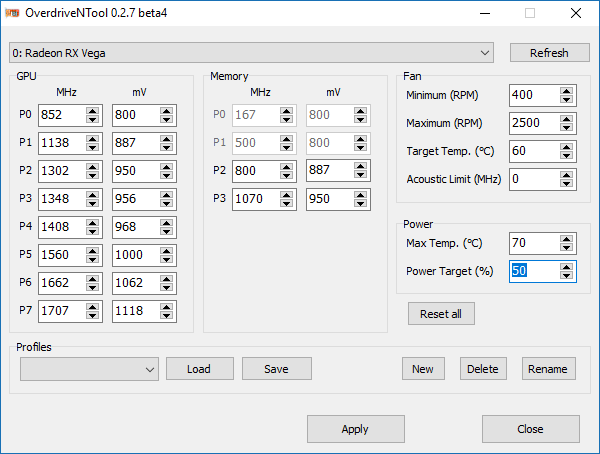Click the Close button at bottom
The image size is (600, 454).
(x=531, y=429)
